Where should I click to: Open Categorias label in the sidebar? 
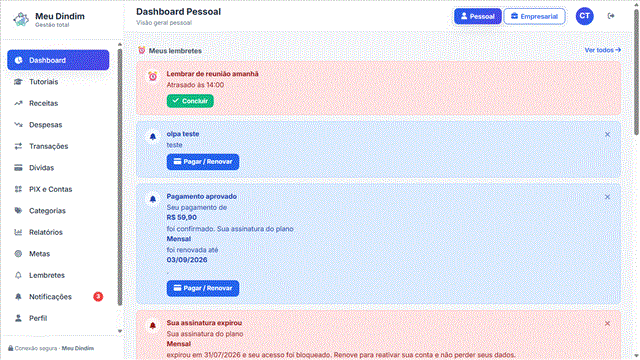point(47,211)
